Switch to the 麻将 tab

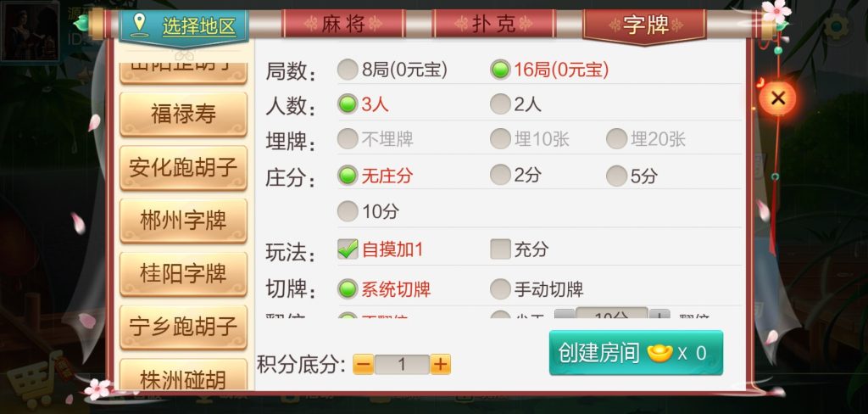pyautogui.click(x=343, y=24)
